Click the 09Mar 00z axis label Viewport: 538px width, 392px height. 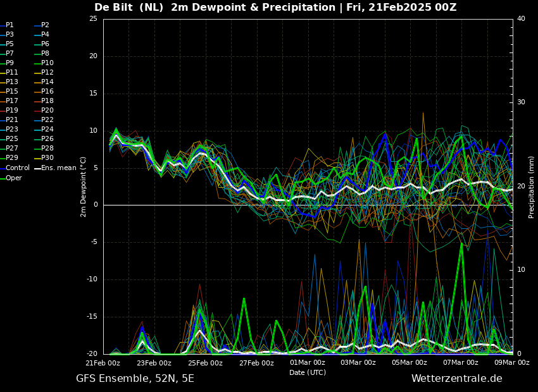click(x=512, y=362)
